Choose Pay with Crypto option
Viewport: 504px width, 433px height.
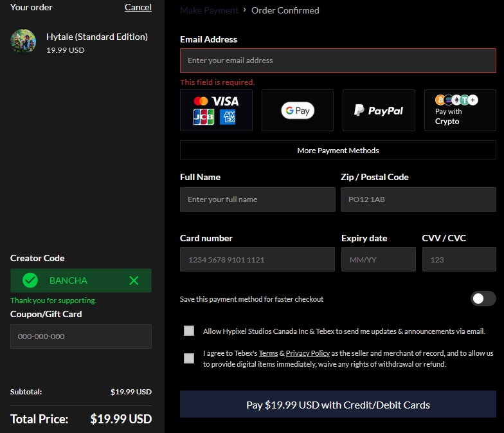point(460,110)
